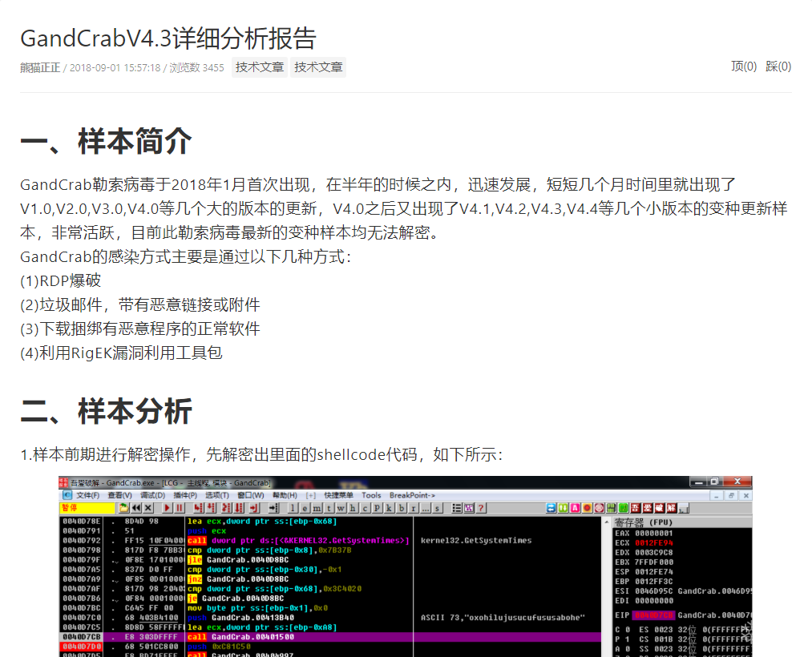Viewport: 812px width, 657px height.
Task: Open breakpoints window with 'b' button
Action: [x=402, y=509]
